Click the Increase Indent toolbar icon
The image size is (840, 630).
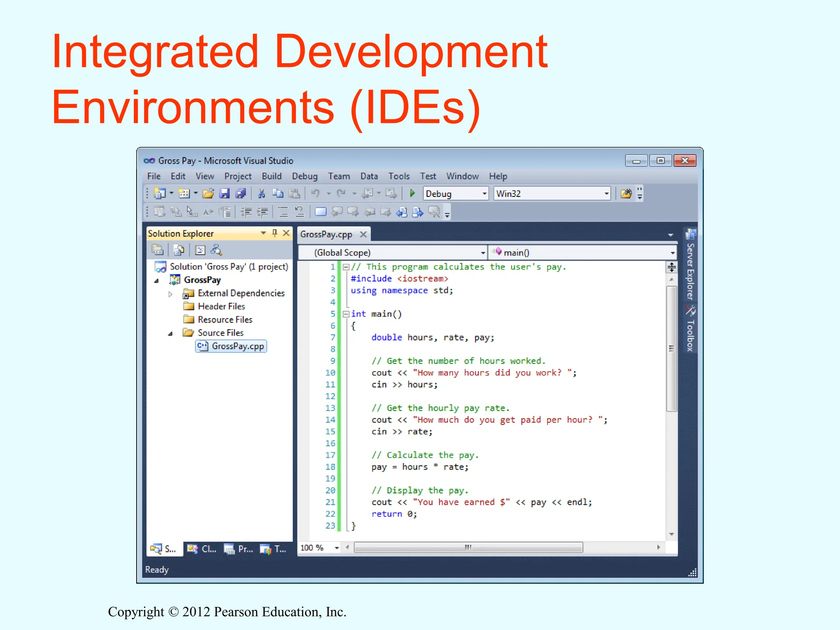click(262, 212)
